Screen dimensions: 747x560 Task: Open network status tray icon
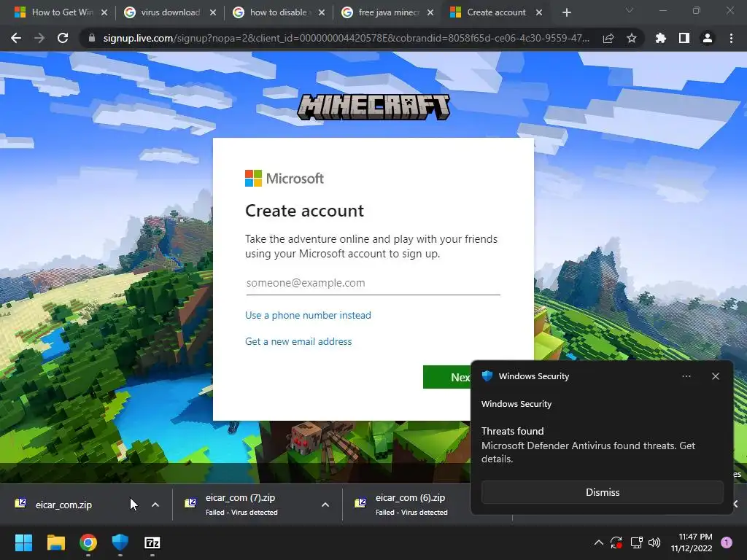click(636, 542)
